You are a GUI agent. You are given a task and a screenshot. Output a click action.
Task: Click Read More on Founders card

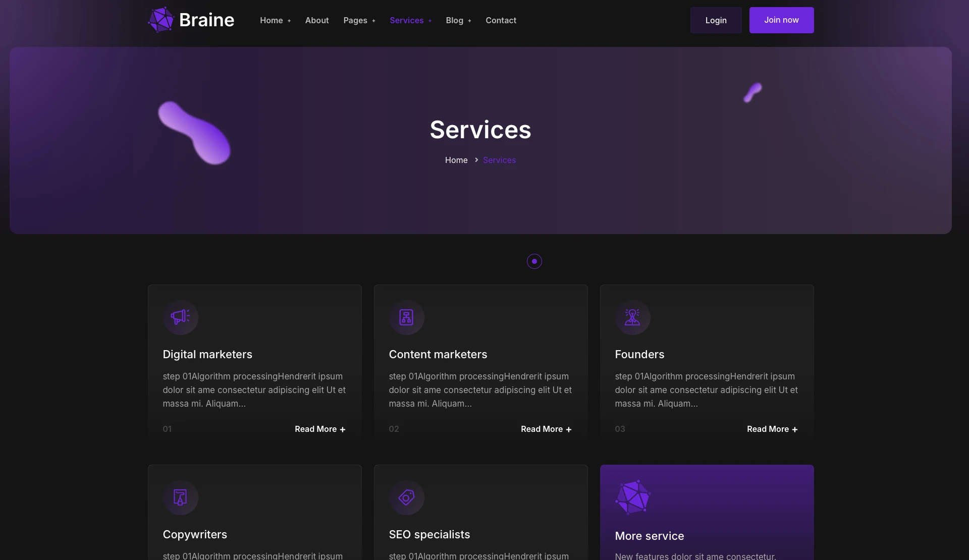pos(768,429)
